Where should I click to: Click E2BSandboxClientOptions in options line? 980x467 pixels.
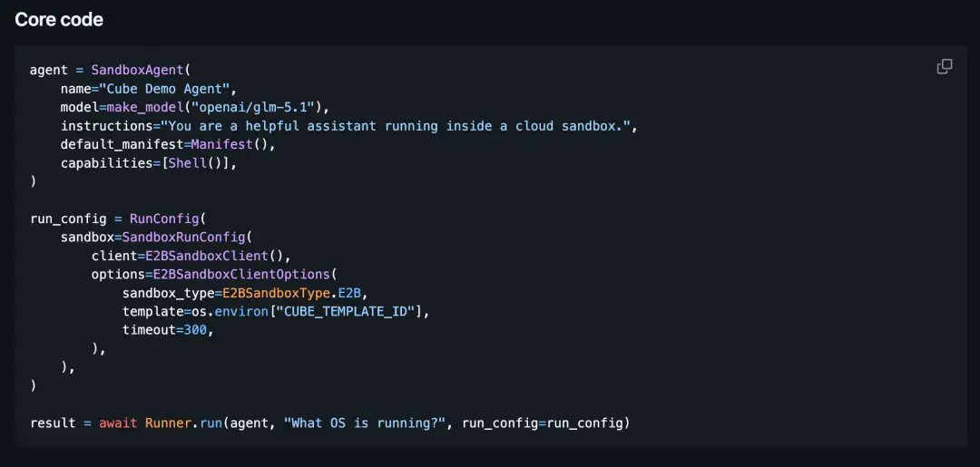tap(240, 274)
